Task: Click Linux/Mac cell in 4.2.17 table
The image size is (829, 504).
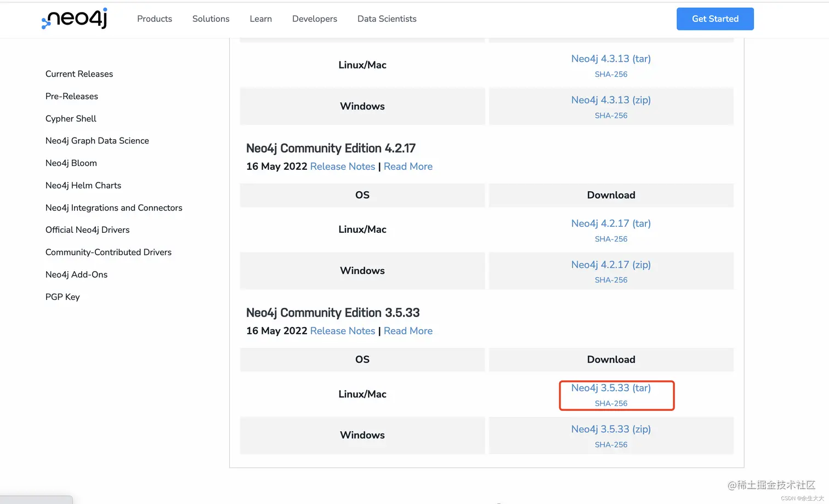Action: point(362,230)
